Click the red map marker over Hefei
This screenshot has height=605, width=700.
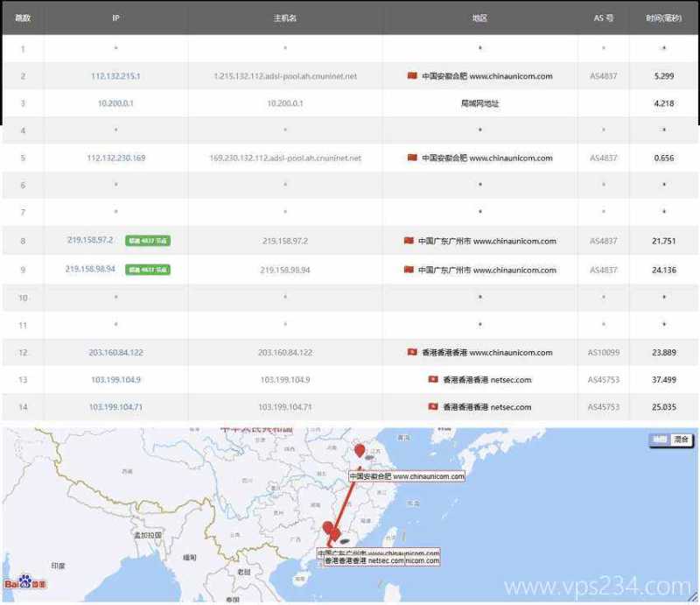pyautogui.click(x=358, y=453)
